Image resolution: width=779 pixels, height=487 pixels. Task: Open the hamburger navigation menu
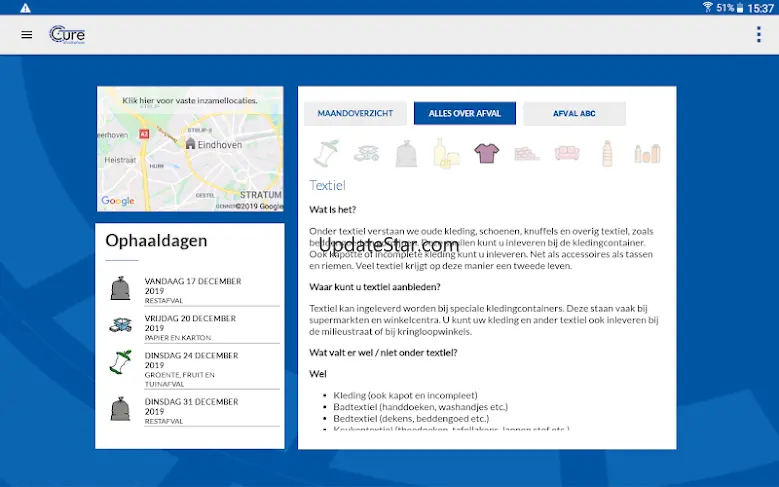click(27, 35)
